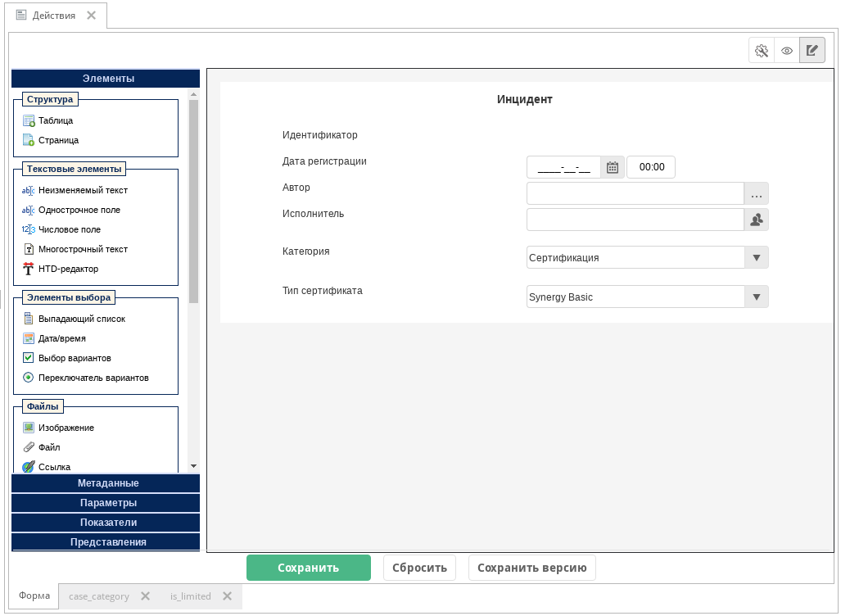Image resolution: width=841 pixels, height=616 pixels.
Task: Click the date input for Дата регистрации
Action: [563, 167]
